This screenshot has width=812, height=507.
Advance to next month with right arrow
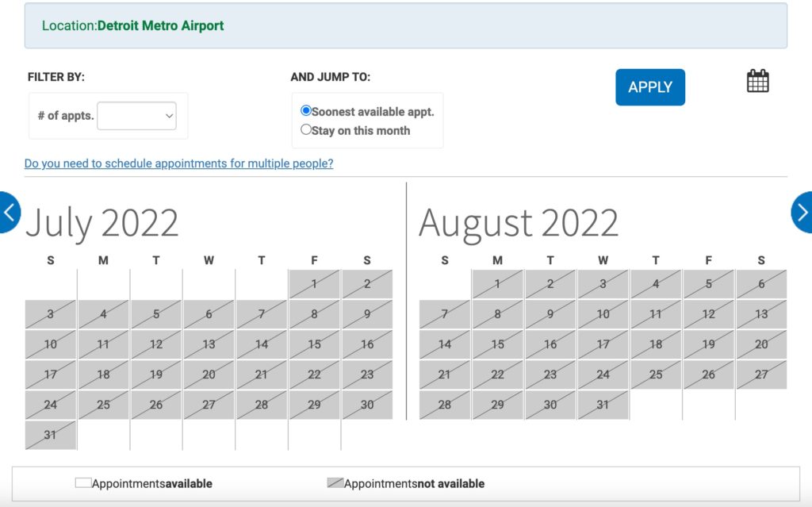coord(802,212)
